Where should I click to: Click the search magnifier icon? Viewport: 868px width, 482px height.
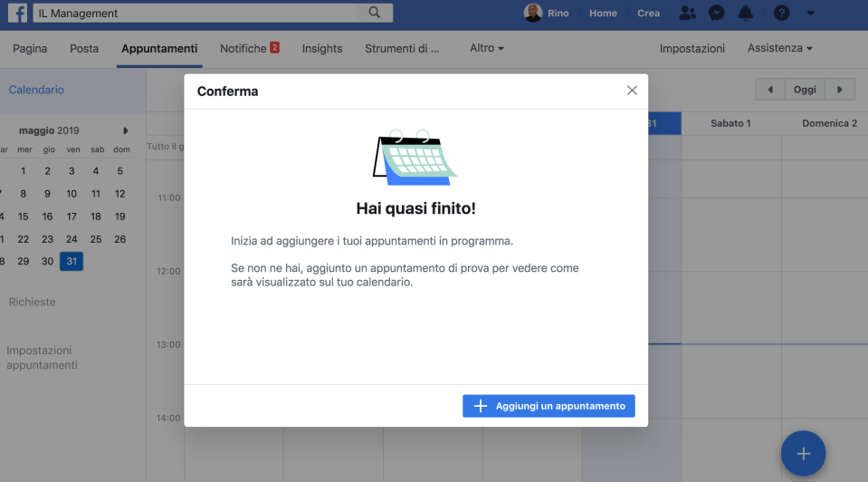click(x=375, y=14)
